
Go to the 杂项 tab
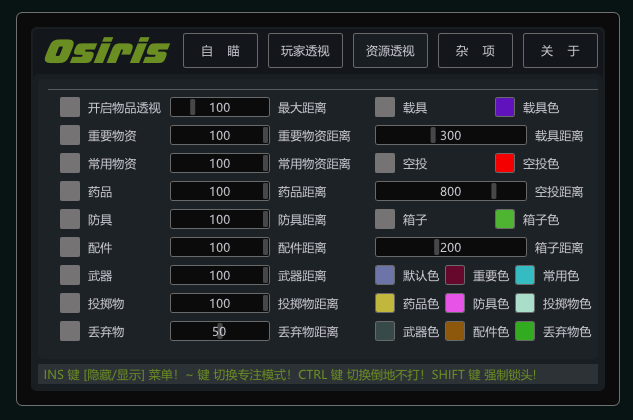[475, 50]
